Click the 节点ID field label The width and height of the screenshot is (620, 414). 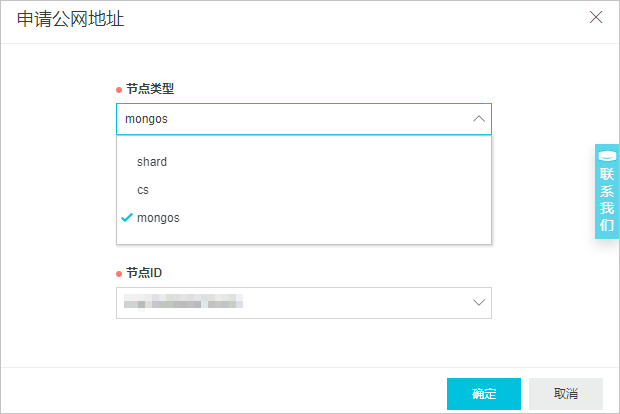(144, 272)
